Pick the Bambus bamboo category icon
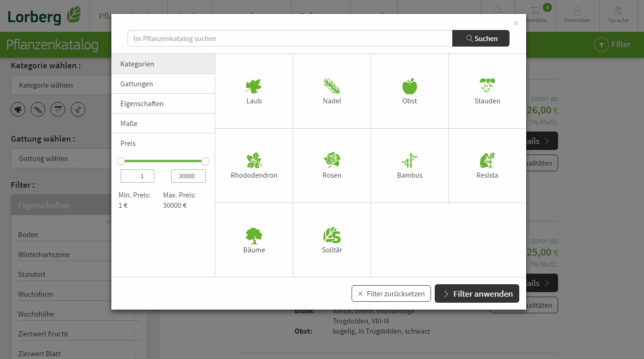The image size is (644, 359). [x=409, y=161]
